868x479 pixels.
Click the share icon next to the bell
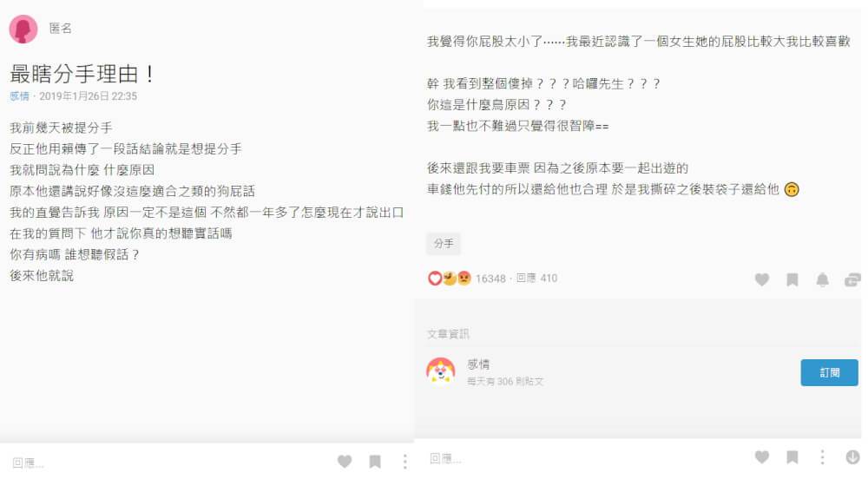[x=852, y=280]
